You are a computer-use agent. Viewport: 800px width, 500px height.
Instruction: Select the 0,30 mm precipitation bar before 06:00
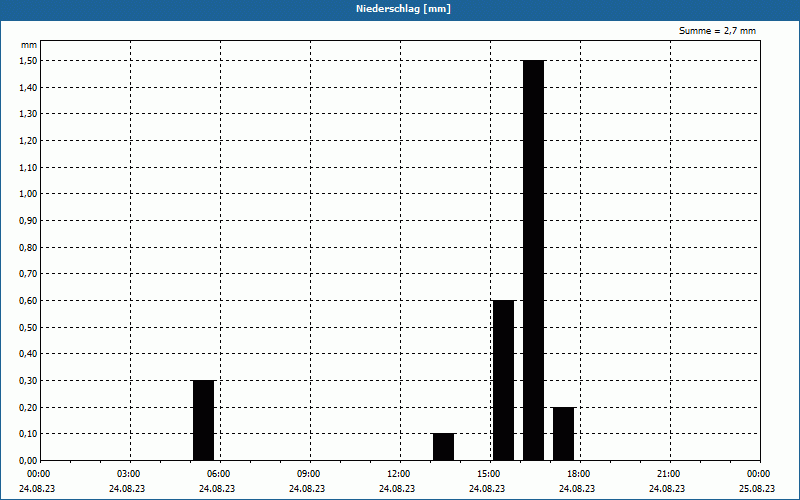[x=204, y=420]
